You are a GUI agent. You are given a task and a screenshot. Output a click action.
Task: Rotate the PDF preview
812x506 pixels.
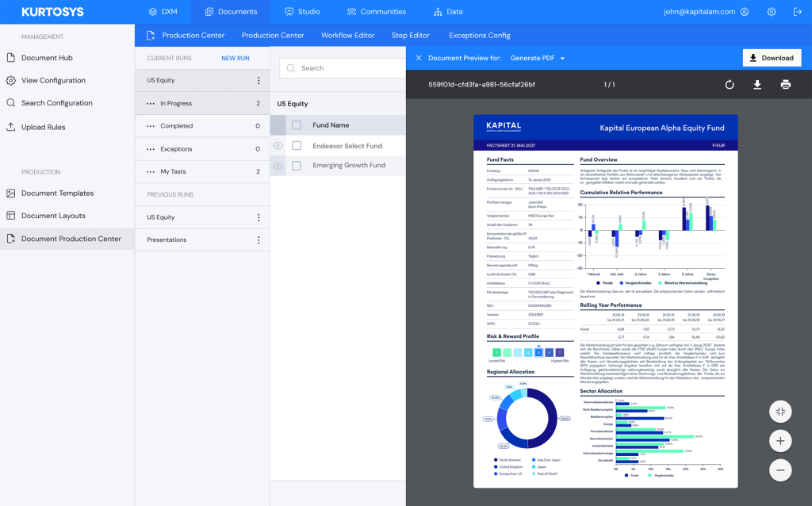pos(730,84)
